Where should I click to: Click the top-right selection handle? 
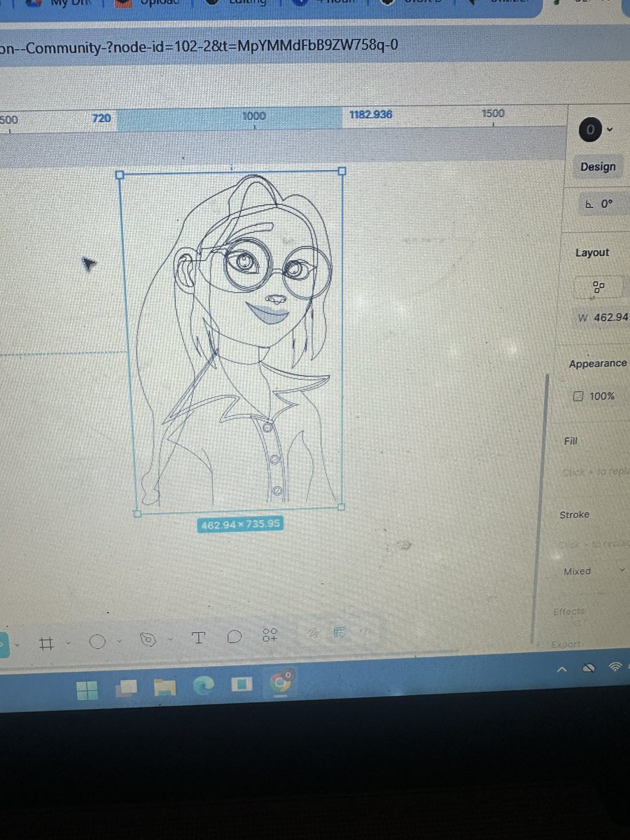342,171
